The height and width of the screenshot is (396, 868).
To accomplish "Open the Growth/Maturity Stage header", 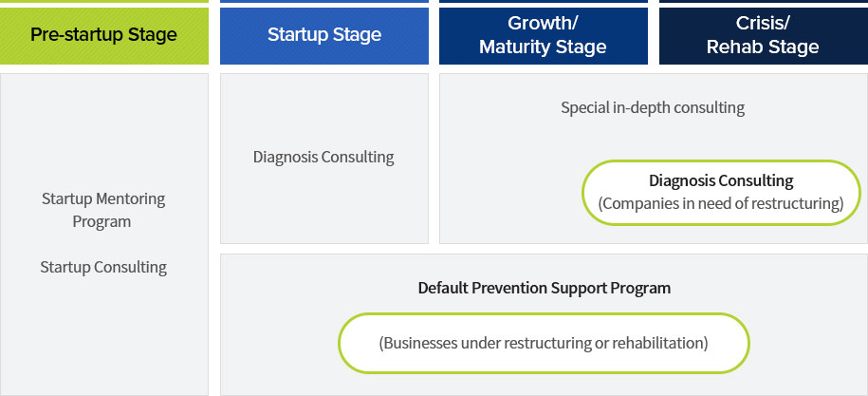I will click(x=543, y=35).
